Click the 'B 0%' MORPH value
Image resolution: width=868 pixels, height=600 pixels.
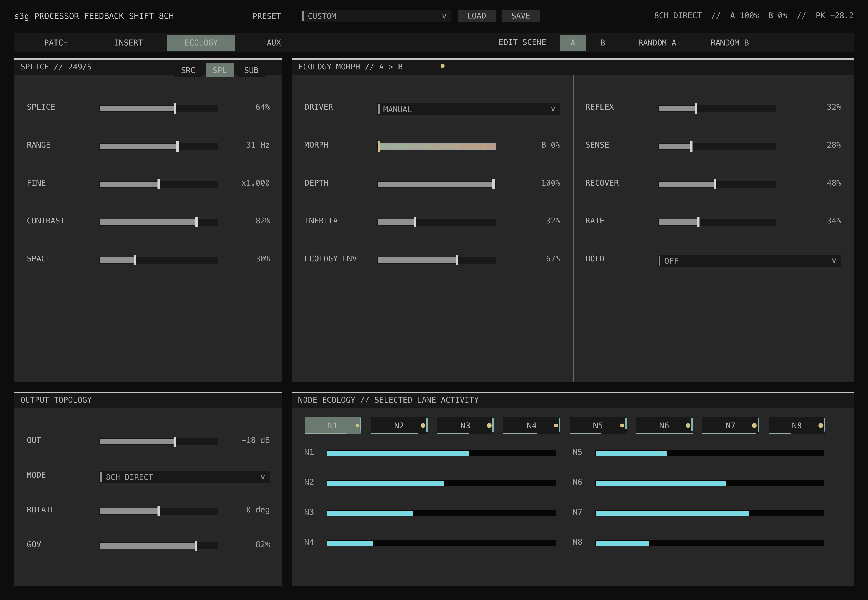pyautogui.click(x=551, y=145)
